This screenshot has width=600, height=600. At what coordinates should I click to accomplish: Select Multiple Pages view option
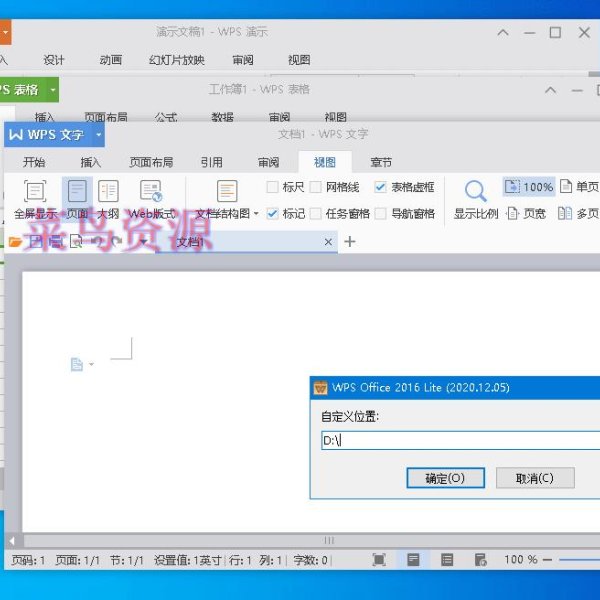(578, 214)
